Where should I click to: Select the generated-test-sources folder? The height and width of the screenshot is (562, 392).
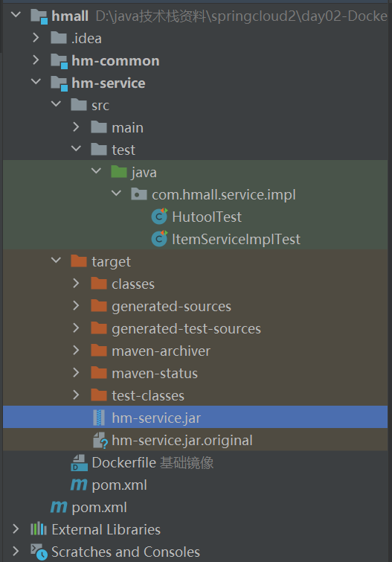tap(186, 329)
